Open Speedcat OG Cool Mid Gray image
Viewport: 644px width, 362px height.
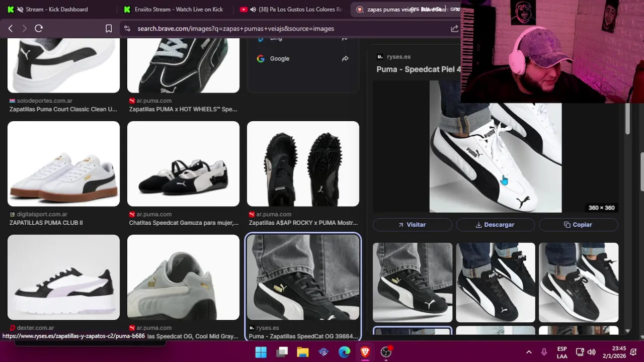coord(183,278)
